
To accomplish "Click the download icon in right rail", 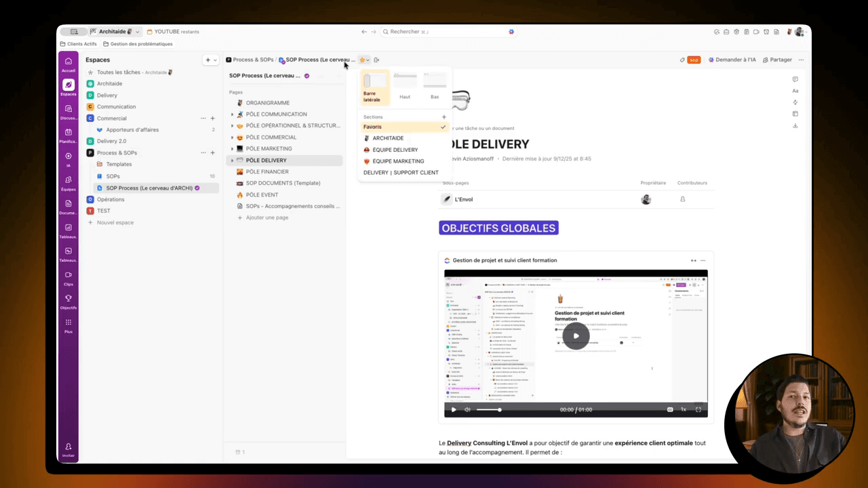I will 795,125.
